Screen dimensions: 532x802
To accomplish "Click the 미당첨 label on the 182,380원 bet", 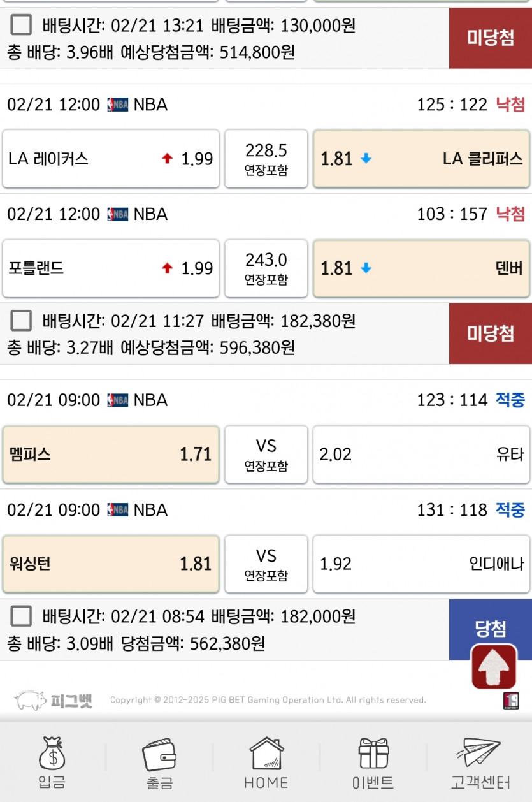I will point(490,333).
